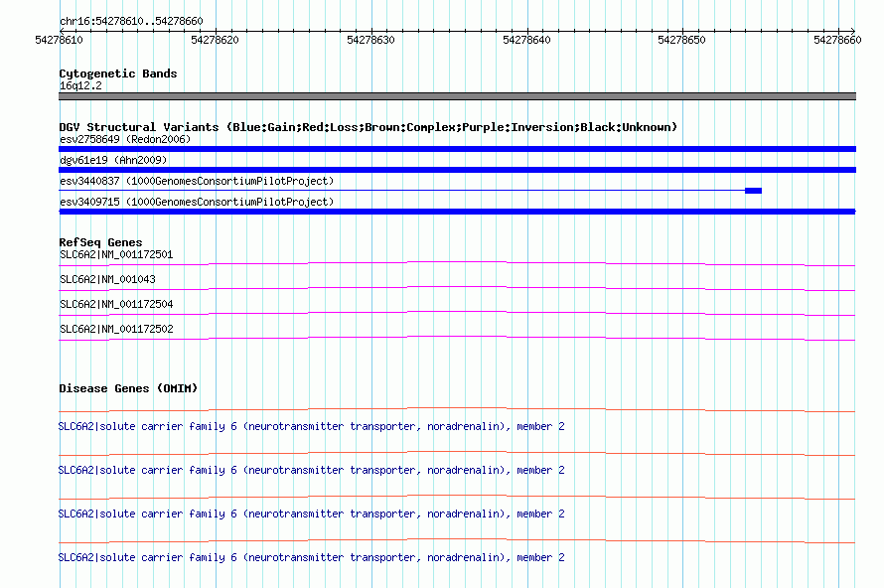Viewport: 884px width, 588px height.
Task: Click ruler position 54278640
Action: (526, 40)
